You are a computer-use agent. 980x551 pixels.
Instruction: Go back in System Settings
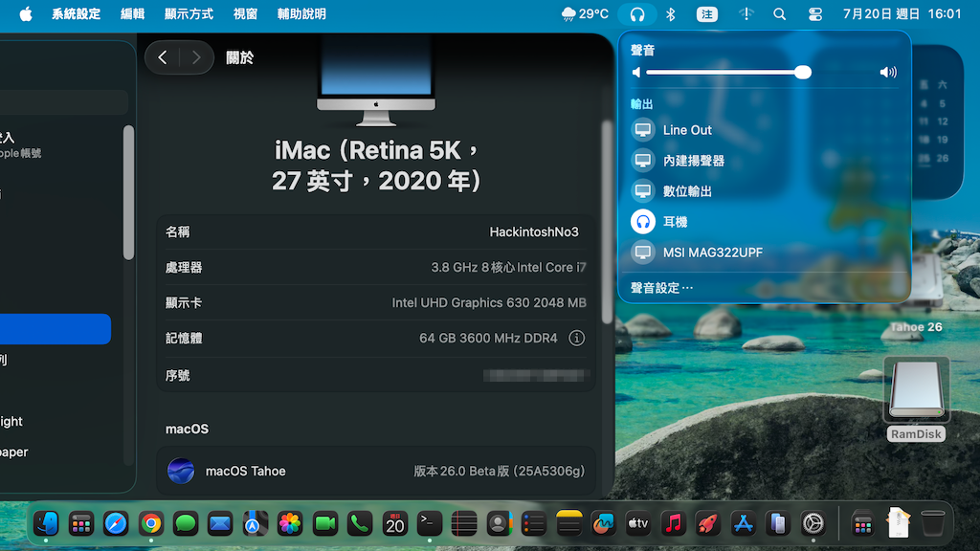coord(163,57)
